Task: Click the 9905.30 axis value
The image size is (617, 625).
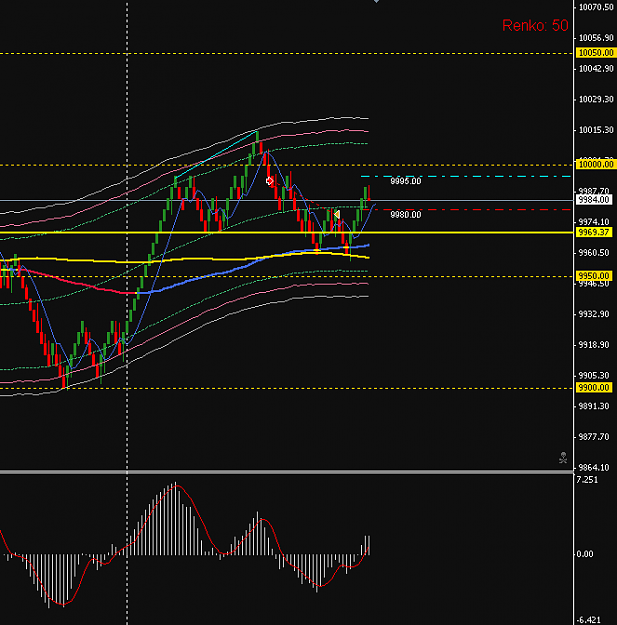Action: tap(594, 375)
